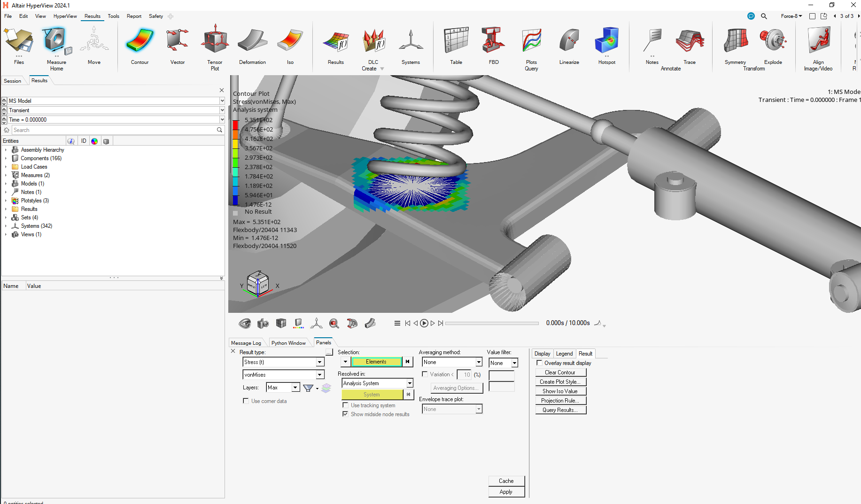Image resolution: width=861 pixels, height=504 pixels.
Task: Enable the Use corner data checkbox
Action: [x=246, y=401]
